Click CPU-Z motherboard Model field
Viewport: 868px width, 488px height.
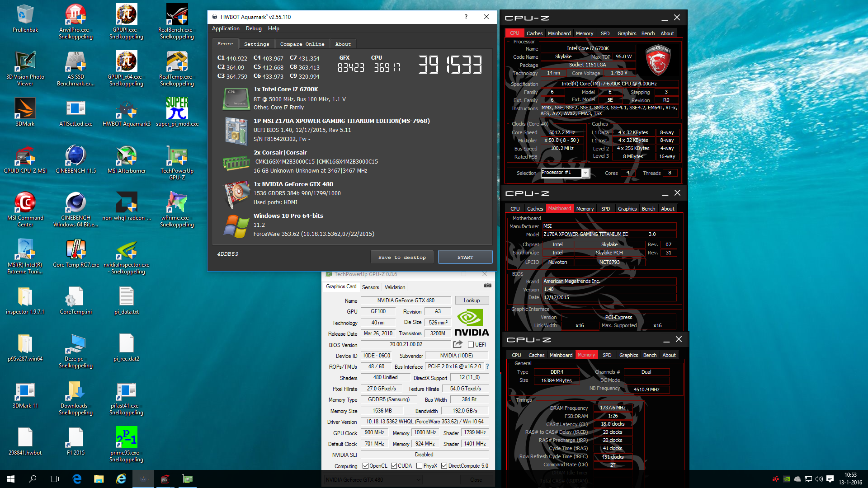[x=585, y=235]
